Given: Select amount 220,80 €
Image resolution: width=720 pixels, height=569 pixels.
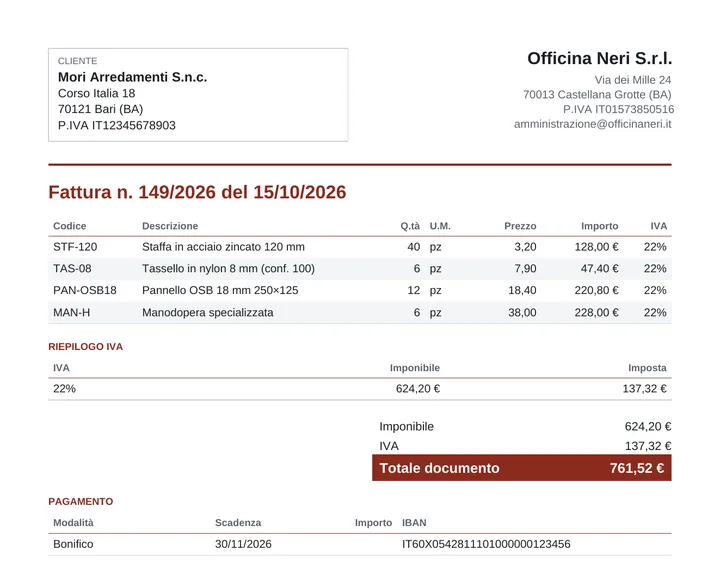Looking at the screenshot, I should 596,290.
